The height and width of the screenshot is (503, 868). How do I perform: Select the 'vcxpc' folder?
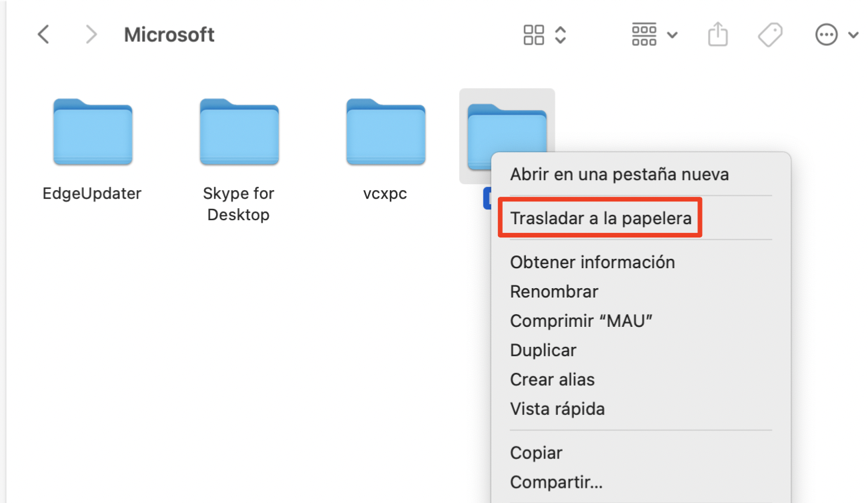[x=385, y=131]
